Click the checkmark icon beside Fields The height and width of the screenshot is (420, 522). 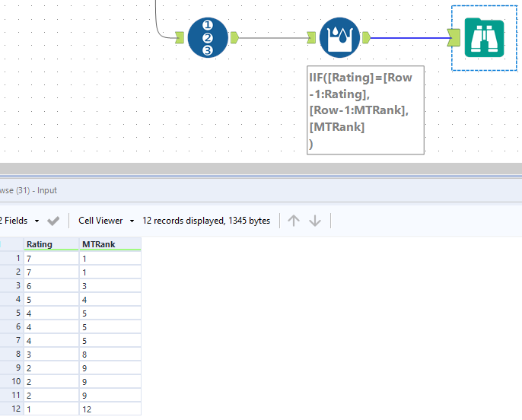coord(53,221)
